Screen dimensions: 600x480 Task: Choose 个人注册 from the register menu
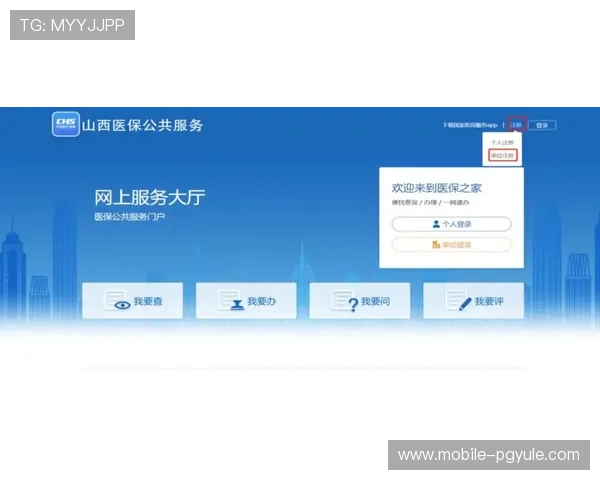pos(502,142)
